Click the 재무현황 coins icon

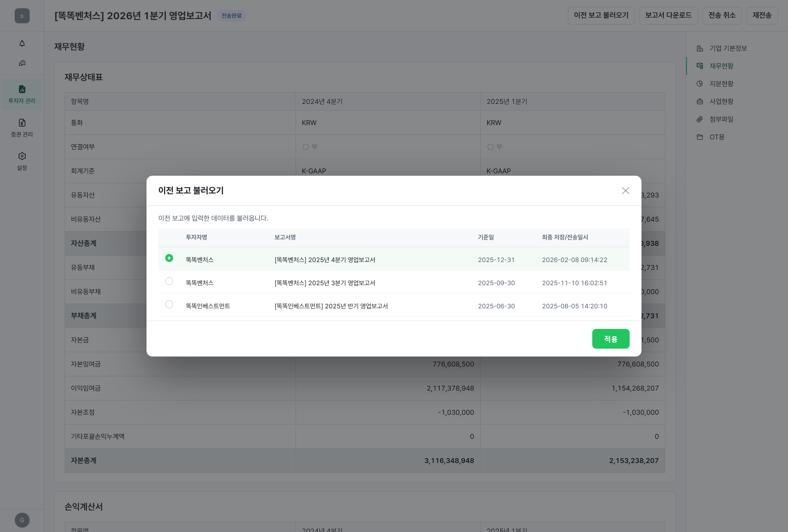tap(700, 66)
